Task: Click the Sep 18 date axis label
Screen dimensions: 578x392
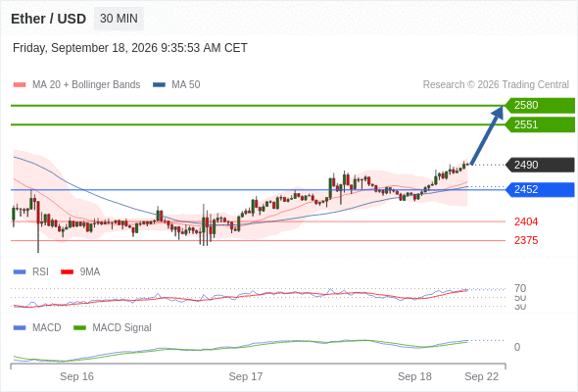Action: 414,376
